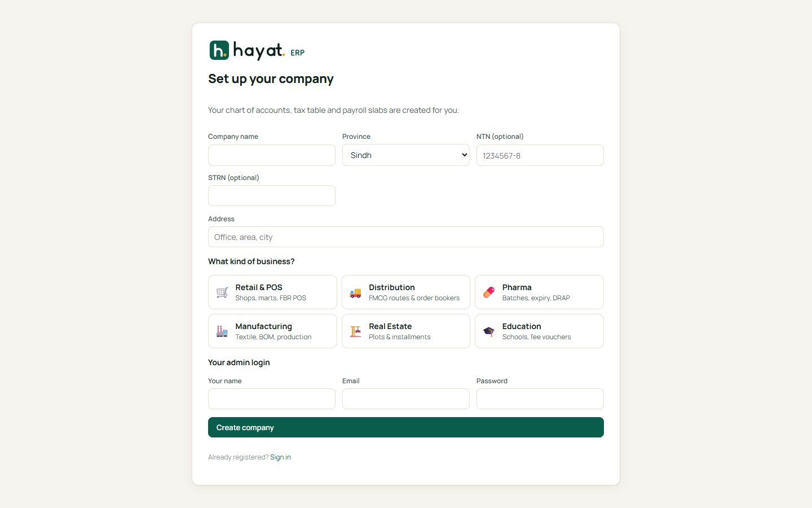Submit with the Create company button
The height and width of the screenshot is (508, 812).
[x=406, y=427]
